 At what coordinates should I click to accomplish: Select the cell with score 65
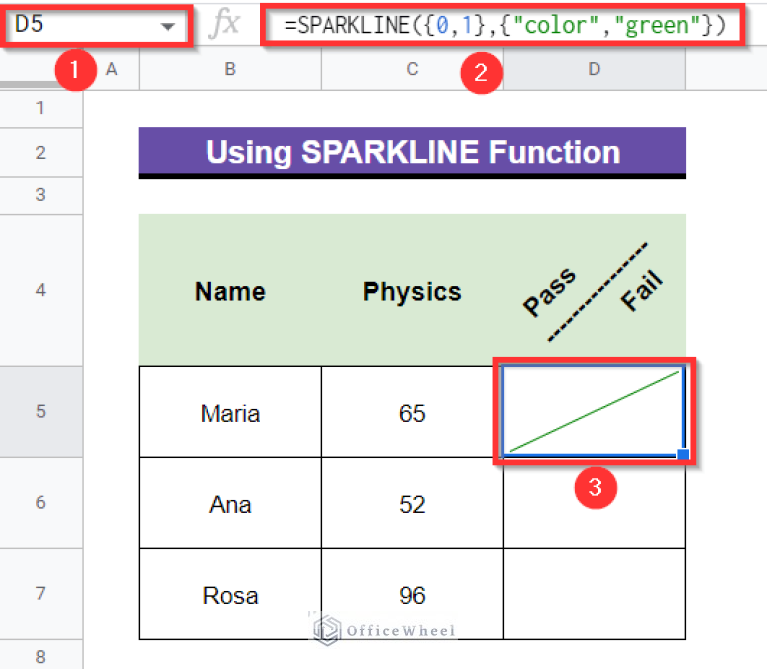(x=412, y=412)
